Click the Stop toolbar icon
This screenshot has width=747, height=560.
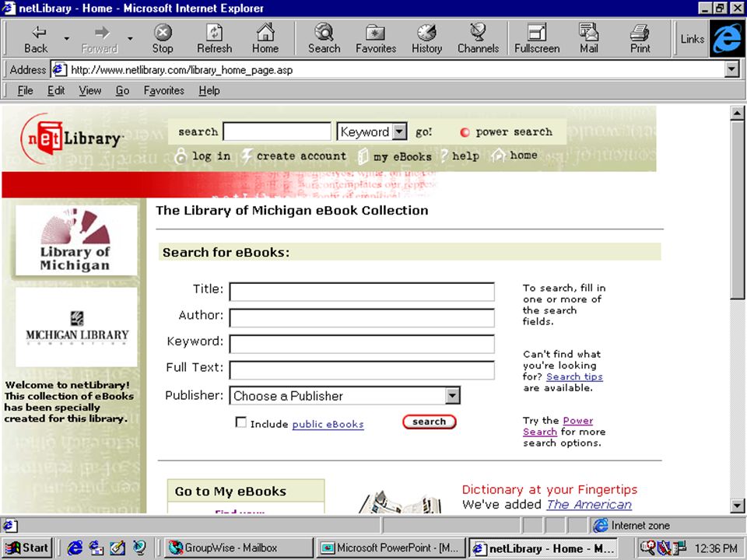[x=163, y=39]
